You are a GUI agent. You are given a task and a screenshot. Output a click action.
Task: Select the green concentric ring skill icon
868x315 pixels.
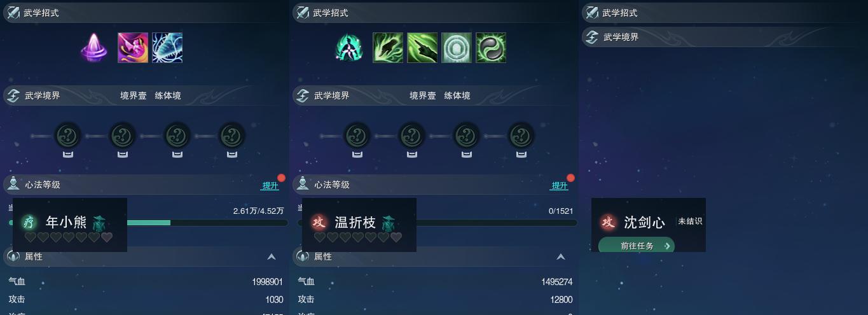(x=457, y=48)
